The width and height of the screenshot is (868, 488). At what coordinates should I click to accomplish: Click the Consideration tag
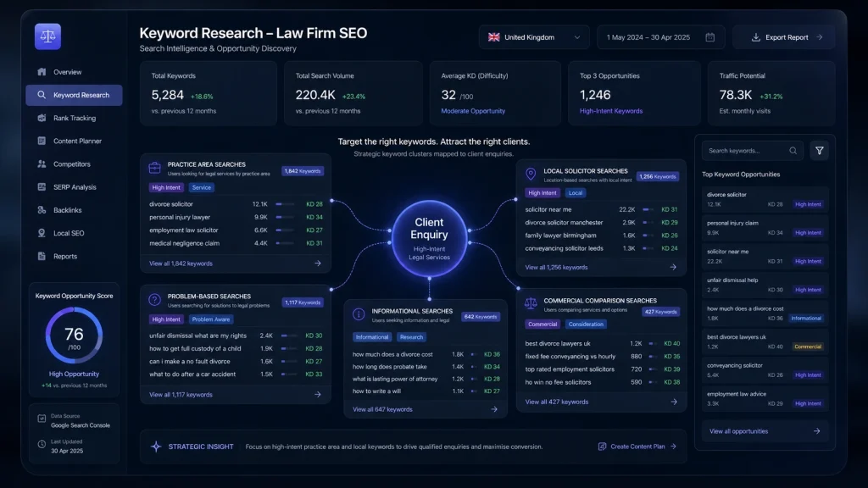tap(586, 324)
